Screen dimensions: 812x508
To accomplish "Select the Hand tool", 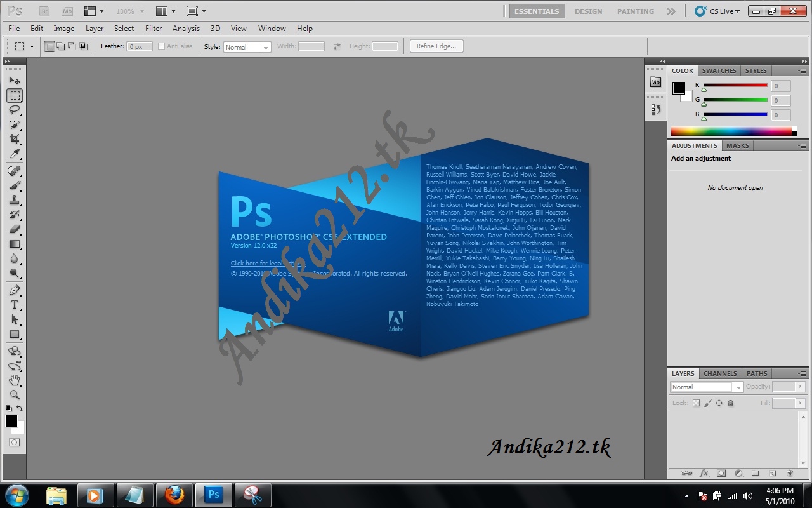I will coord(15,380).
